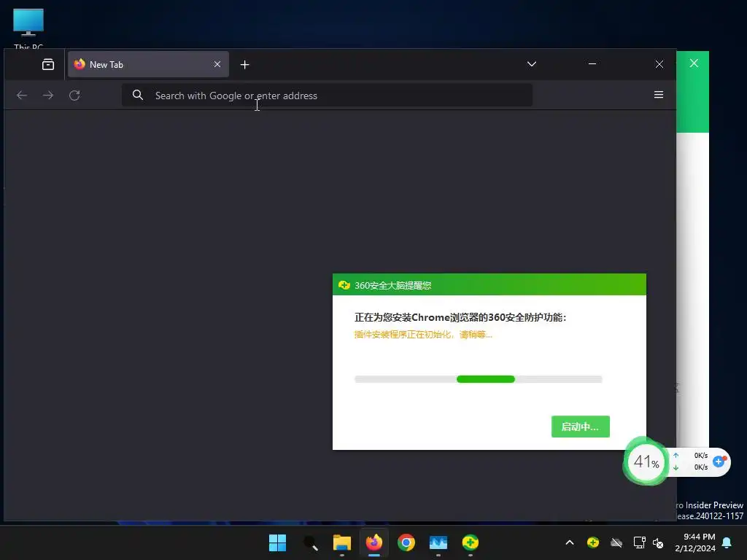Open network status tray icon

[639, 542]
